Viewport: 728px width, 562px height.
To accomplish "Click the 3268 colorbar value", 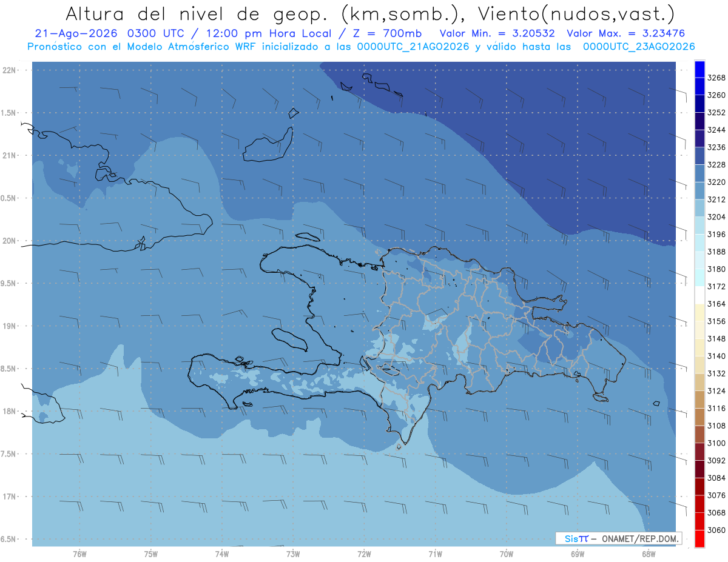I will [716, 78].
